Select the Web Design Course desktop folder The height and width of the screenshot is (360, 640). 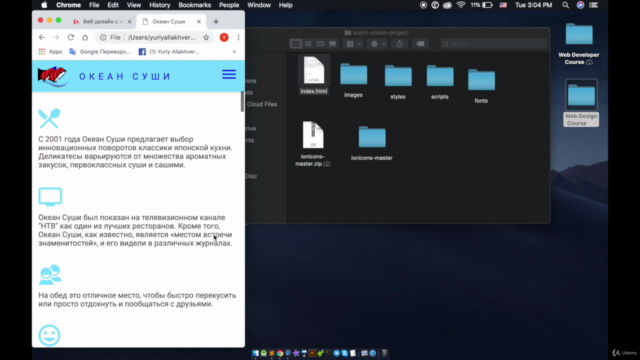[581, 103]
